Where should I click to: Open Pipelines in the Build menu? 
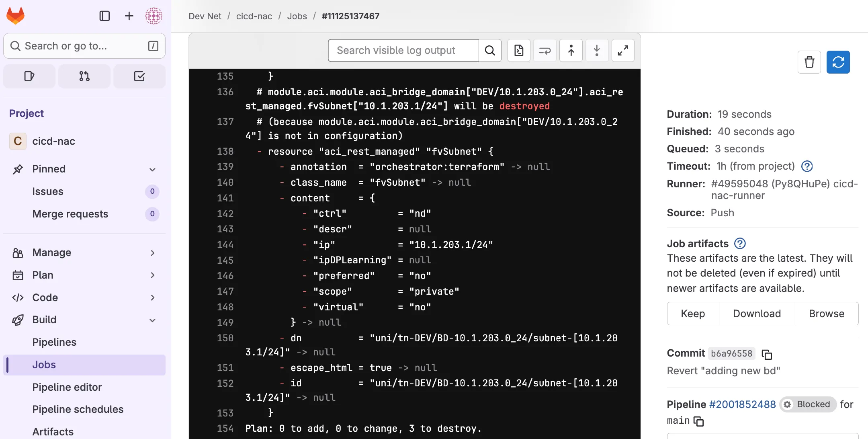pyautogui.click(x=54, y=342)
